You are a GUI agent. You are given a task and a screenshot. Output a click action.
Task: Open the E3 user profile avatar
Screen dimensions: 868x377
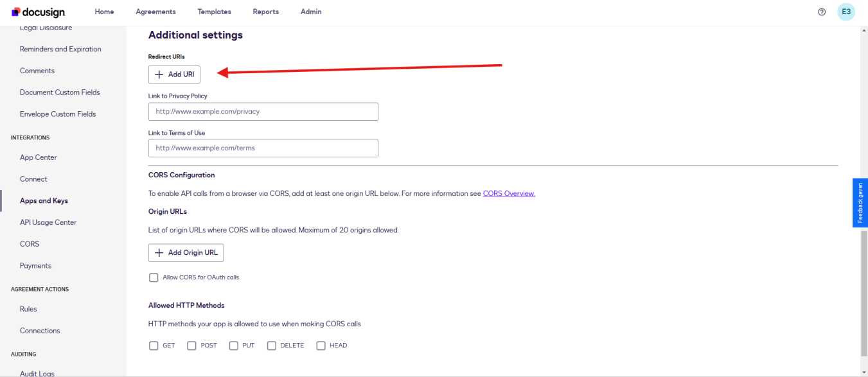(846, 12)
